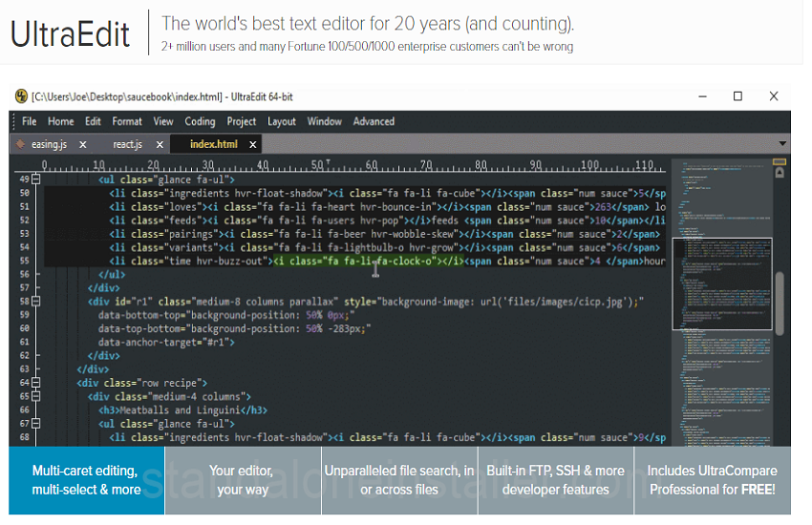
Task: Select Built-in FTP, SSH feature tab
Action: pyautogui.click(x=556, y=480)
